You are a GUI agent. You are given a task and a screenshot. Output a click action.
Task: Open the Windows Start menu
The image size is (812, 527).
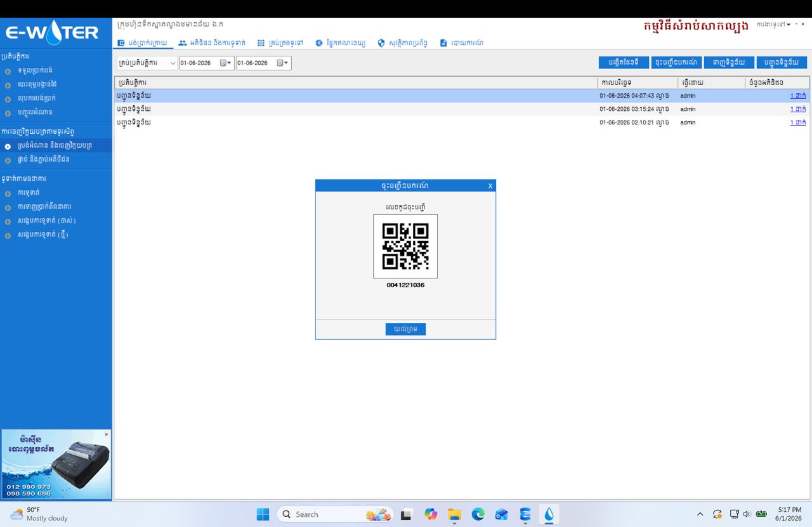263,514
